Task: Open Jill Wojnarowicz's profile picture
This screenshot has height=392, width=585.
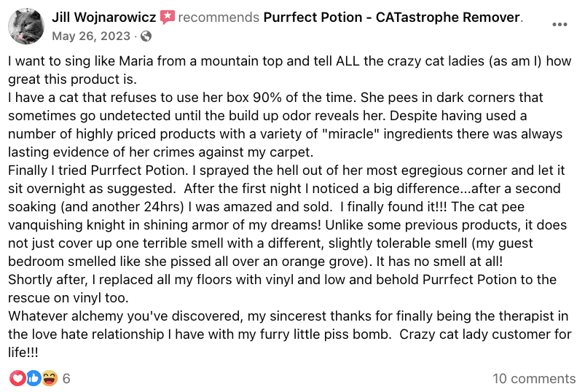Action: [25, 26]
